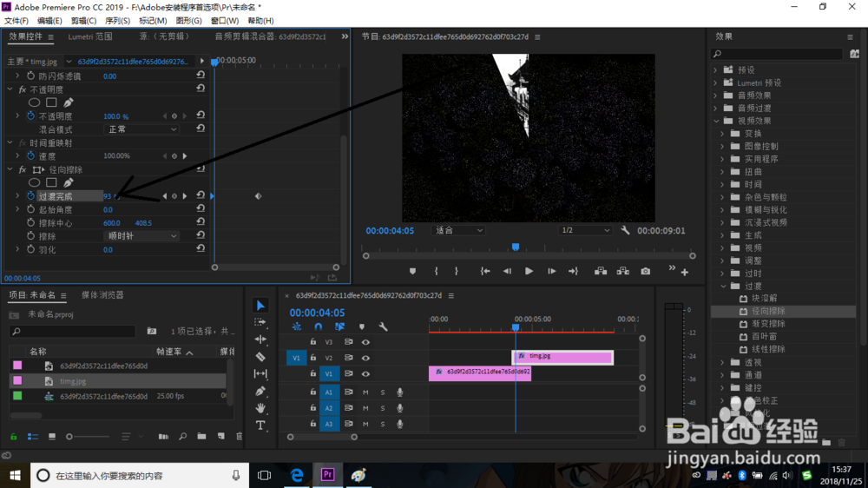Select the Razor tool in the toolbar
This screenshot has width=868, height=488.
pyautogui.click(x=260, y=357)
